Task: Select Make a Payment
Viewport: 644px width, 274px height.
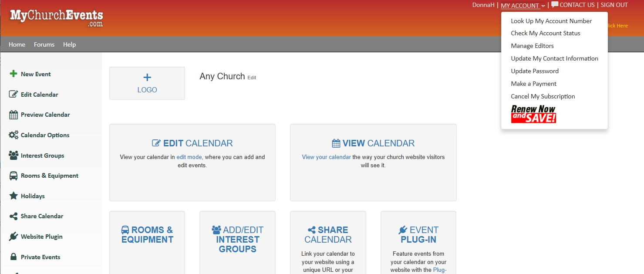Action: tap(534, 84)
